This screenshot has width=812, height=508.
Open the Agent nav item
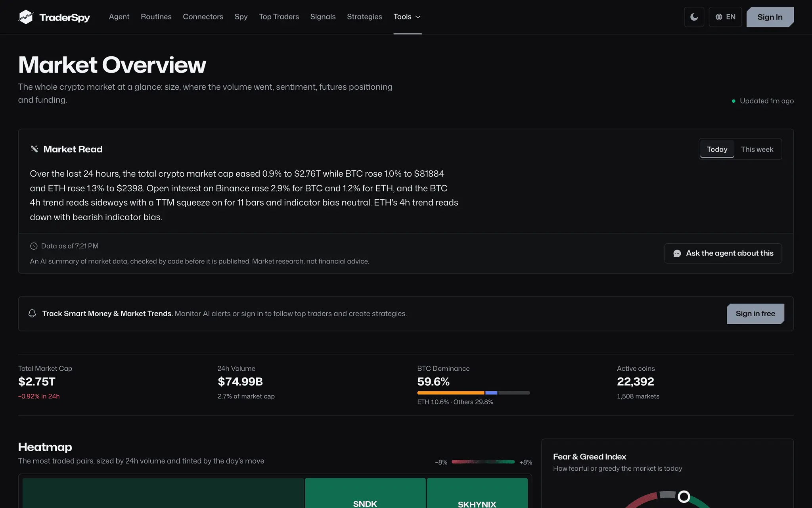(x=119, y=17)
